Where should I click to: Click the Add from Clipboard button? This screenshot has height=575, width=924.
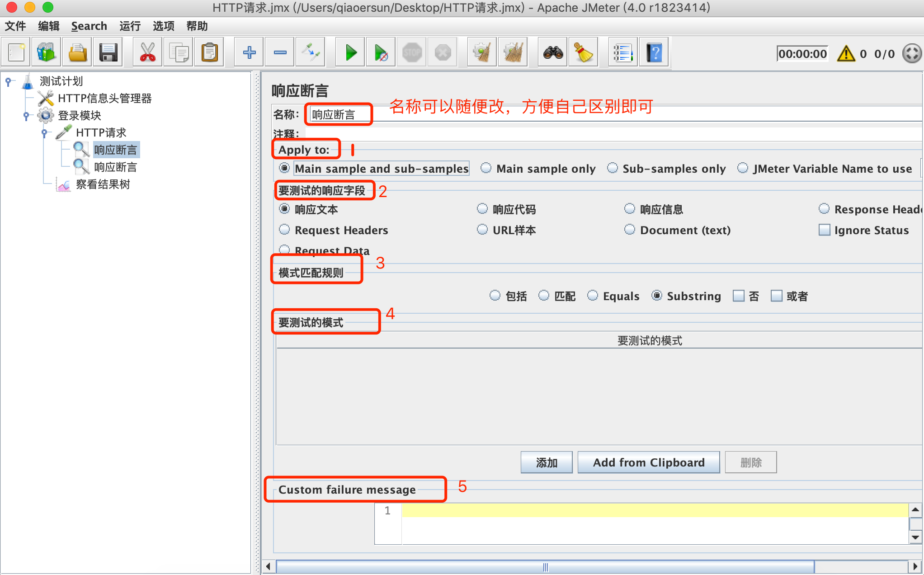[x=648, y=462]
